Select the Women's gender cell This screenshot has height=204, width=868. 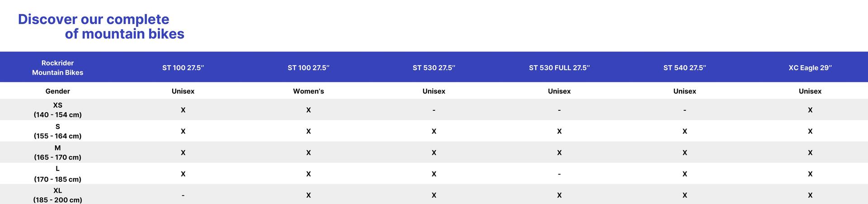[308, 91]
